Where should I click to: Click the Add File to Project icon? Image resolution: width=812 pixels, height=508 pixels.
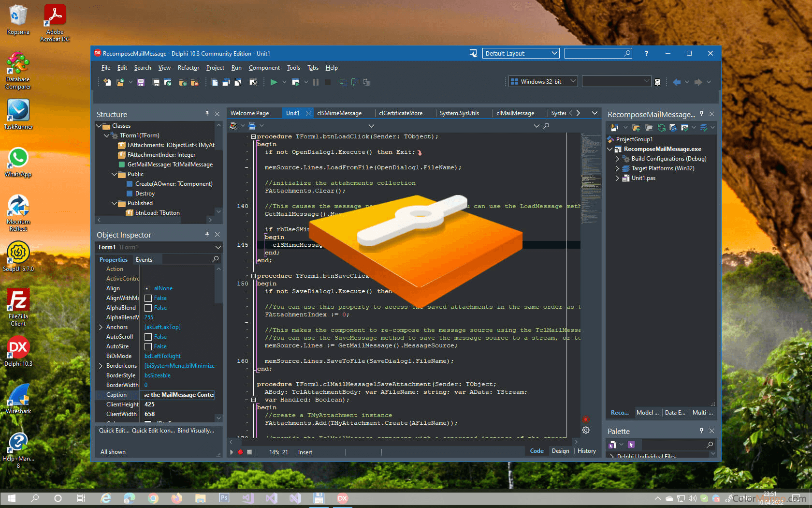tap(183, 82)
